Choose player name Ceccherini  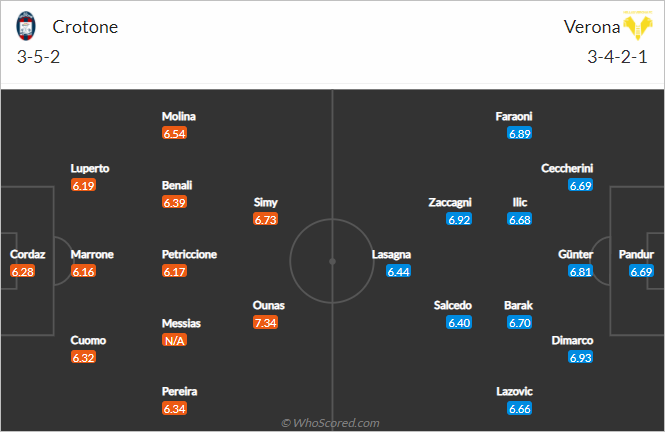[x=567, y=168]
